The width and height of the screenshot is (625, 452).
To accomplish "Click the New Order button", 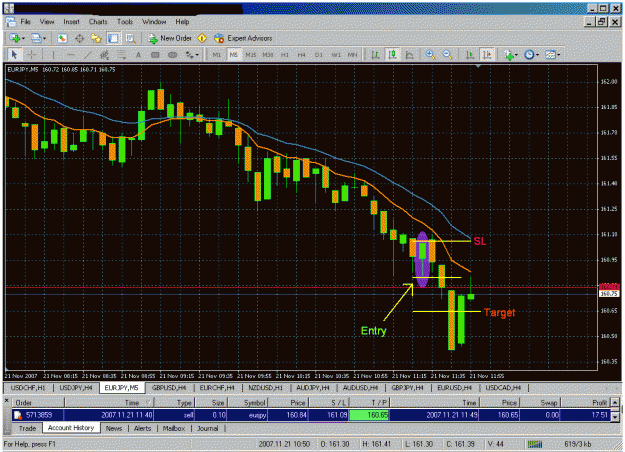I will coord(170,38).
